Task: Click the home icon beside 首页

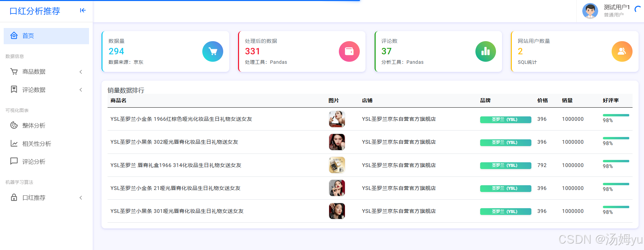Action: (x=14, y=35)
